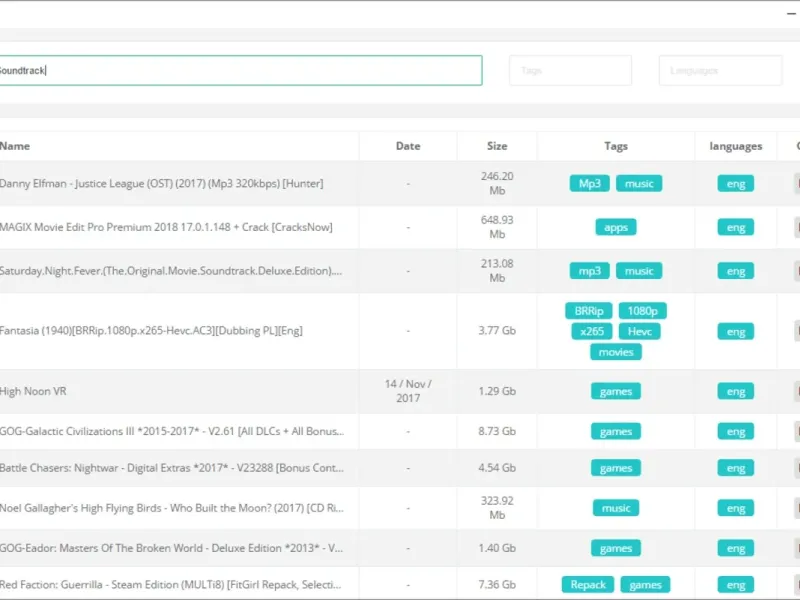Click apps tag on MAGIX row

click(616, 228)
